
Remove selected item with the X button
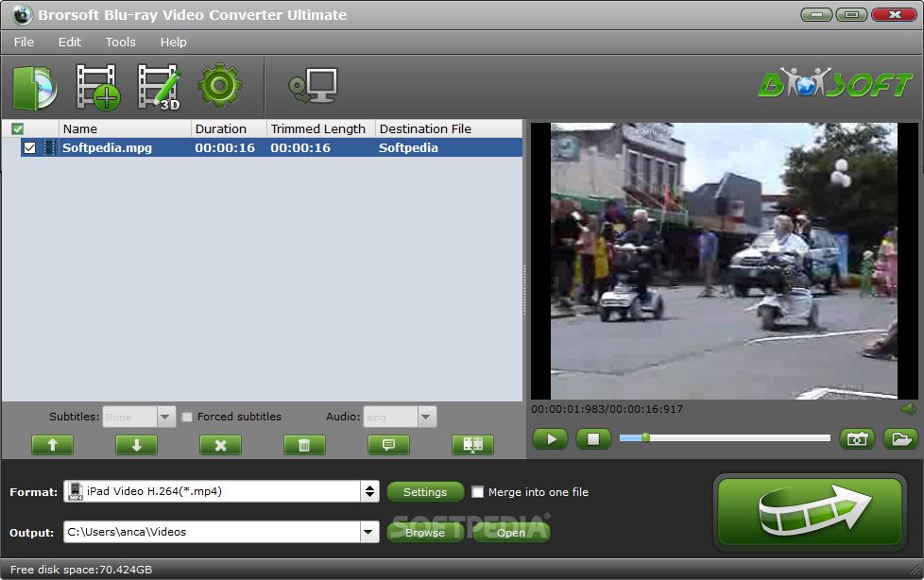pos(220,445)
